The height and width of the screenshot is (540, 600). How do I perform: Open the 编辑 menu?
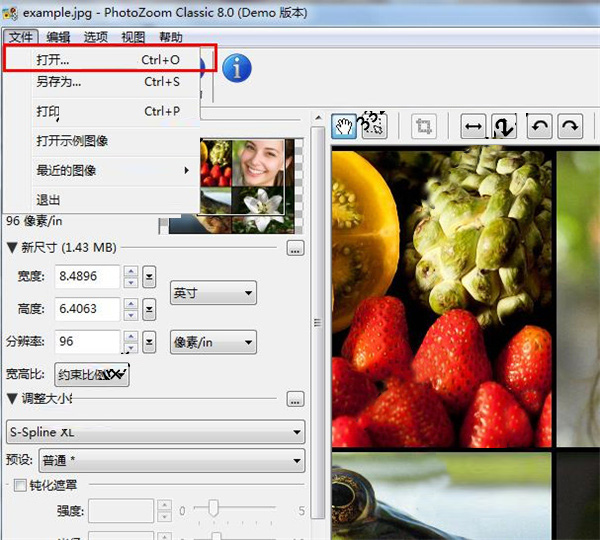pos(58,37)
